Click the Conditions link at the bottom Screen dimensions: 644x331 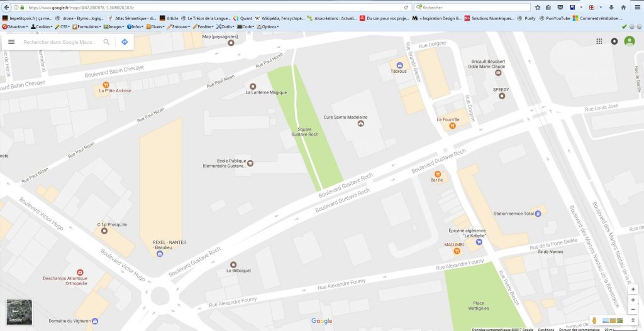[546, 329]
